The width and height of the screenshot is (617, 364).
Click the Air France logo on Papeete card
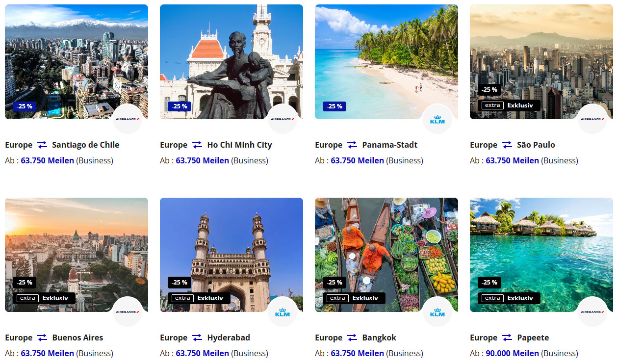tap(592, 312)
